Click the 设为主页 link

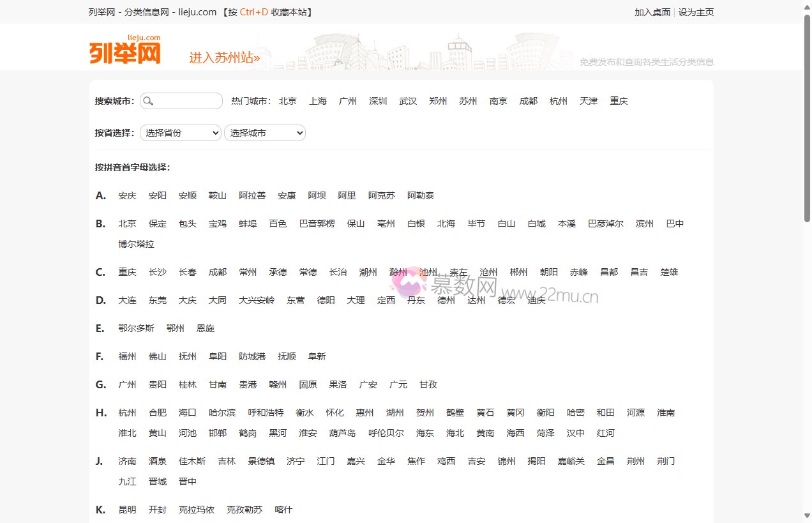696,12
